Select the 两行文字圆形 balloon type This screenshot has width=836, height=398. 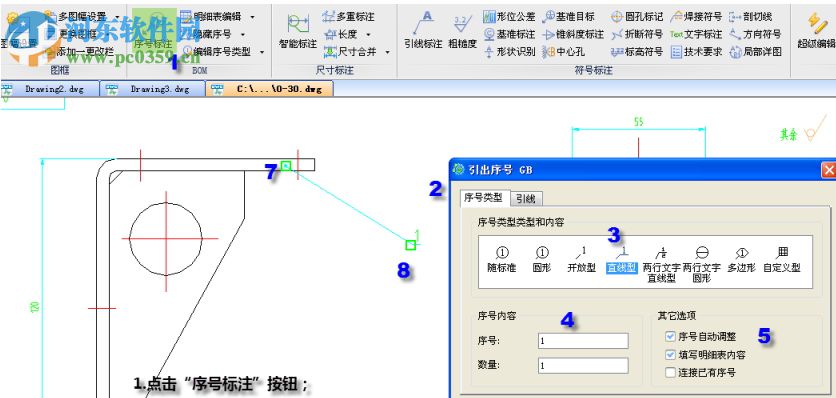click(702, 264)
